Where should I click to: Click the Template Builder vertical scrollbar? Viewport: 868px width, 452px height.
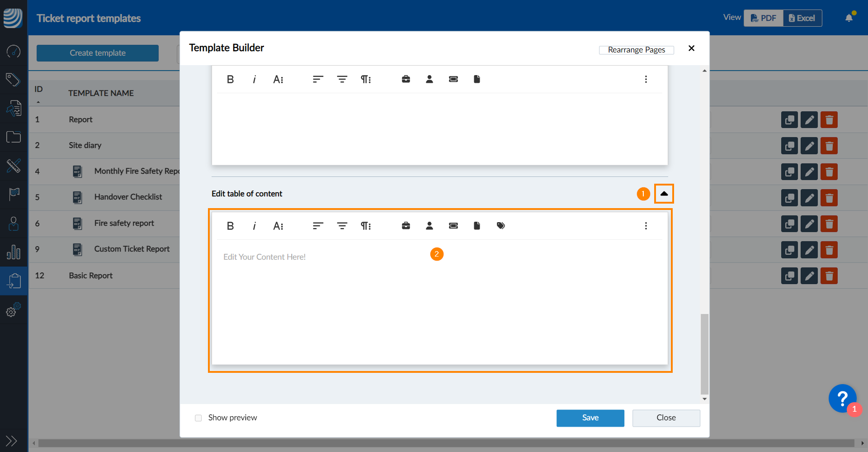704,353
